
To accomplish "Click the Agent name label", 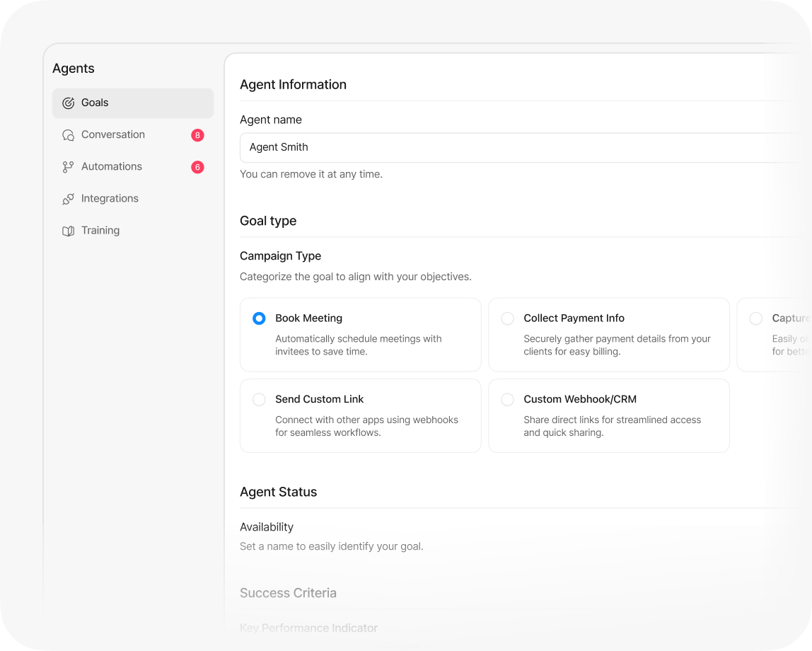I will [271, 120].
